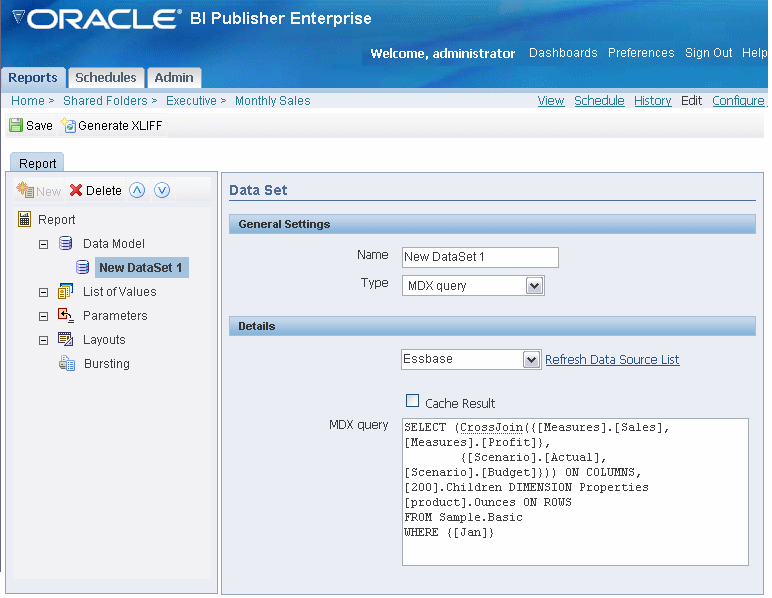Click the Report calculator icon in tree
Viewport: 772px width, 598px height.
[24, 219]
